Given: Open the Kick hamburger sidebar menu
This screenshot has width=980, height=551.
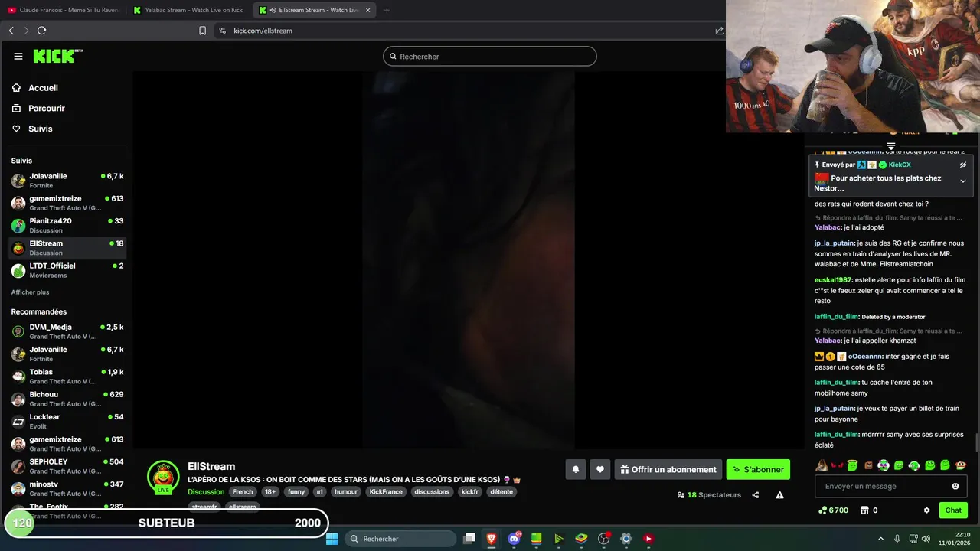Looking at the screenshot, I should point(18,56).
